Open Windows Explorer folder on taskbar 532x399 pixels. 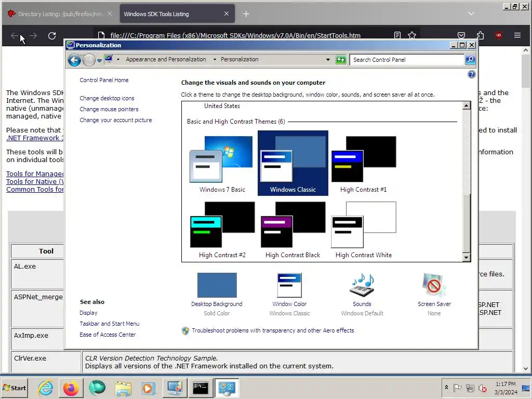tap(123, 388)
